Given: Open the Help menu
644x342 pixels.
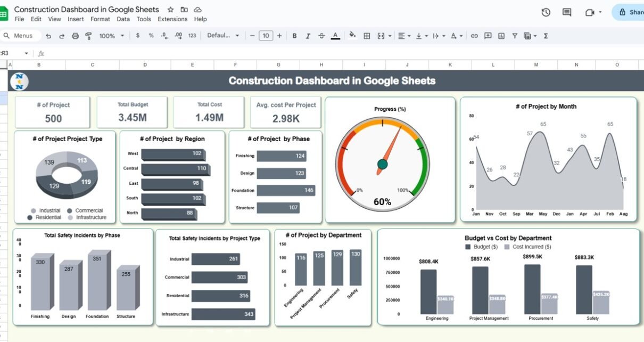Looking at the screenshot, I should (200, 19).
